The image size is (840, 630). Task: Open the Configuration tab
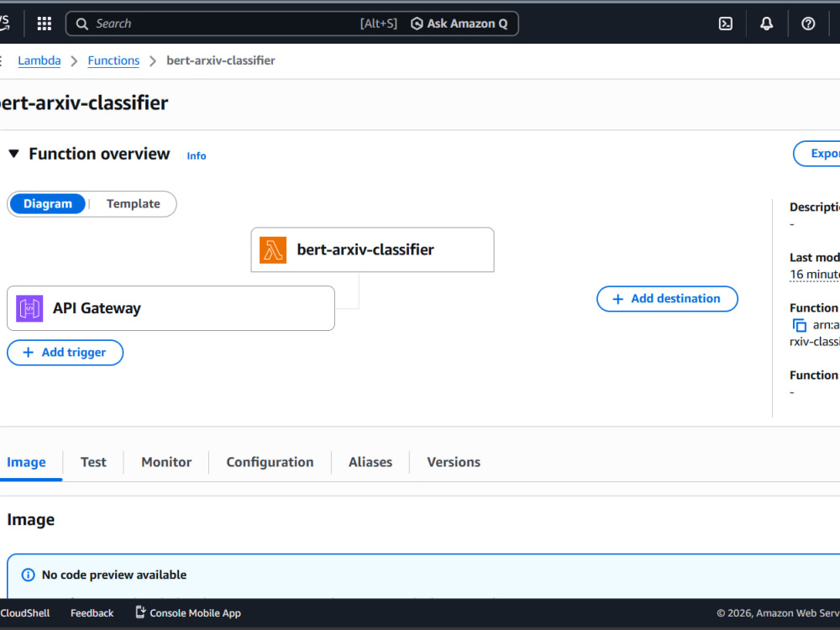click(x=270, y=462)
